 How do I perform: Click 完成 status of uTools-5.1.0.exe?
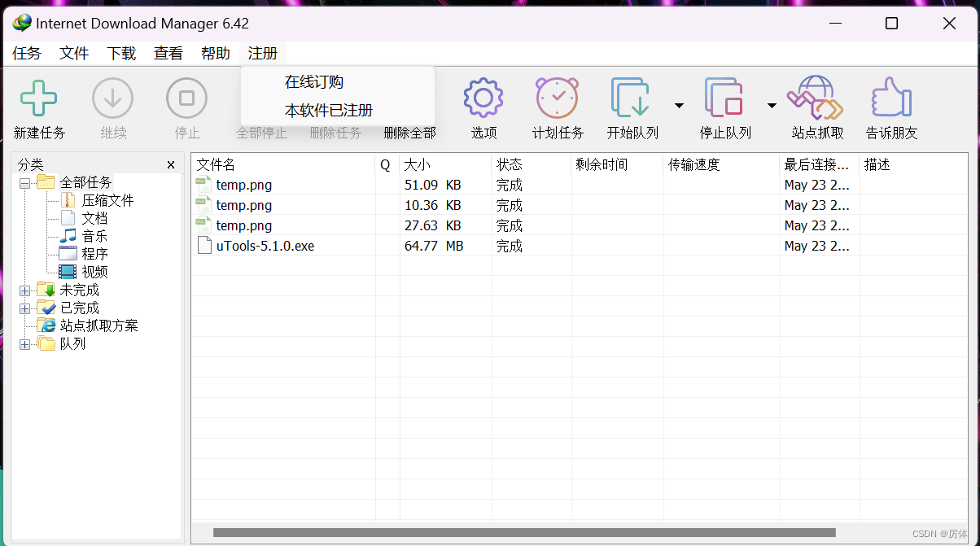pyautogui.click(x=510, y=246)
